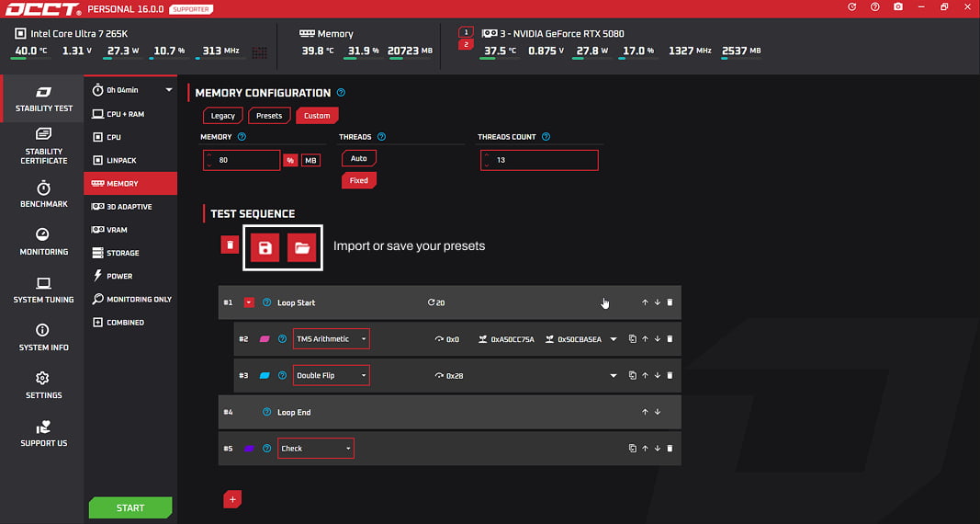Add a new test step with plus button
Viewport: 980px width, 524px height.
(x=232, y=499)
